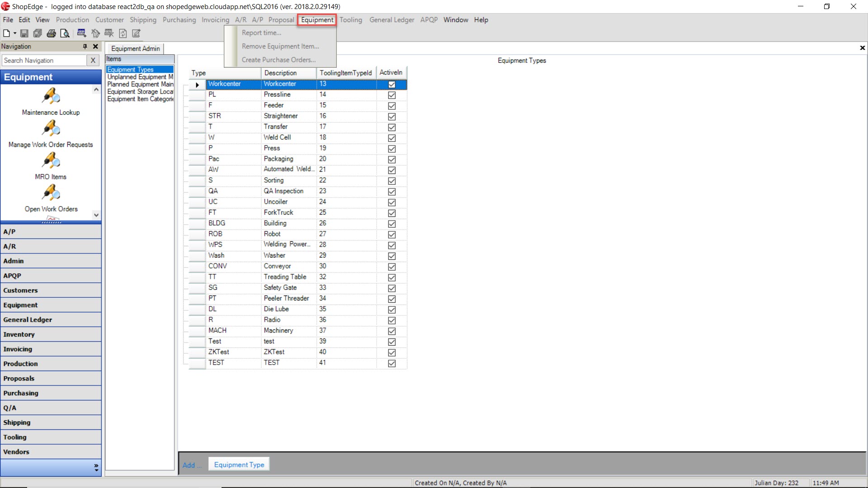Select Planned Equipment Maintenance tree item
This screenshot has width=868, height=488.
coord(140,84)
